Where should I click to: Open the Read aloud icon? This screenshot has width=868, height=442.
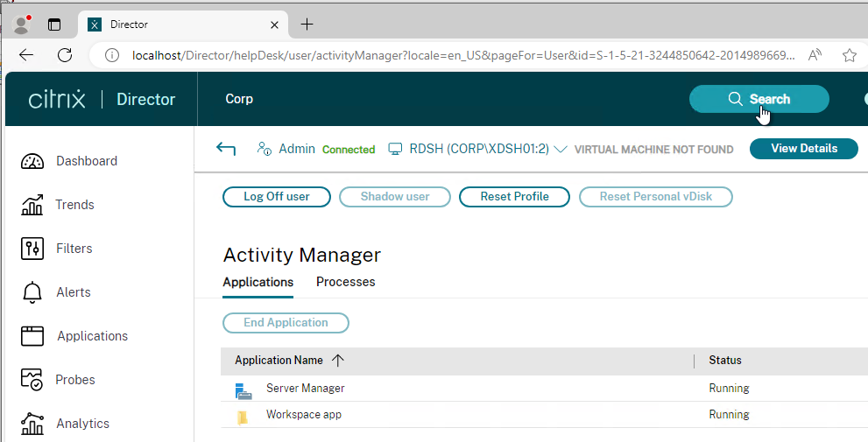815,55
